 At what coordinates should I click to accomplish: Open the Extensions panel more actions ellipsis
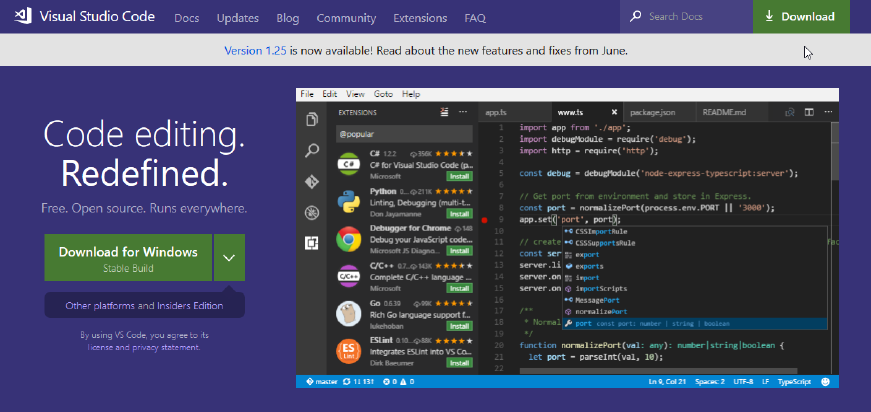tap(463, 112)
